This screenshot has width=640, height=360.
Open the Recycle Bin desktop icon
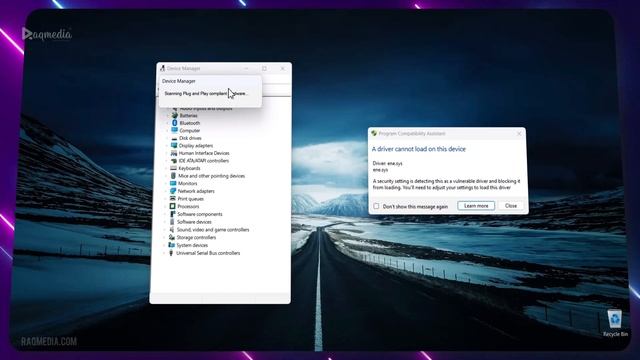(615, 323)
